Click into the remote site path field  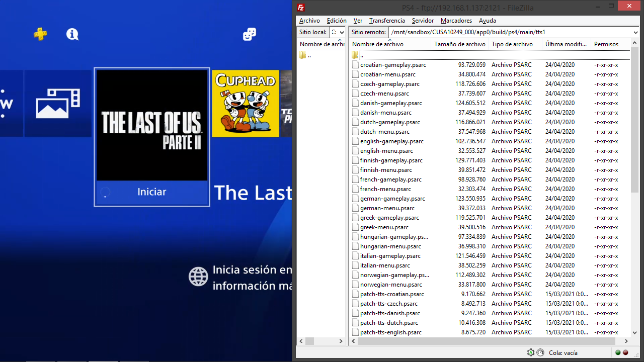[510, 32]
